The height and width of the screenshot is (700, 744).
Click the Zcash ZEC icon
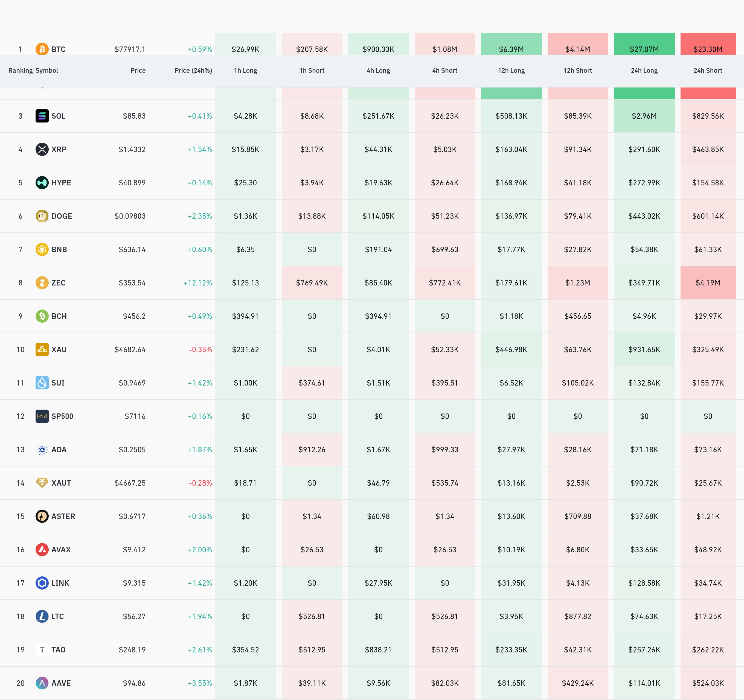click(42, 282)
